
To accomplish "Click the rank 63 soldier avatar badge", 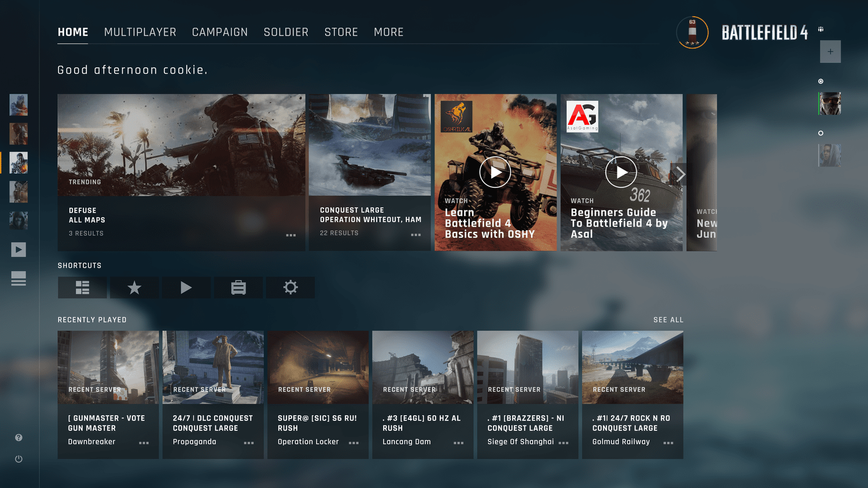I will click(692, 32).
